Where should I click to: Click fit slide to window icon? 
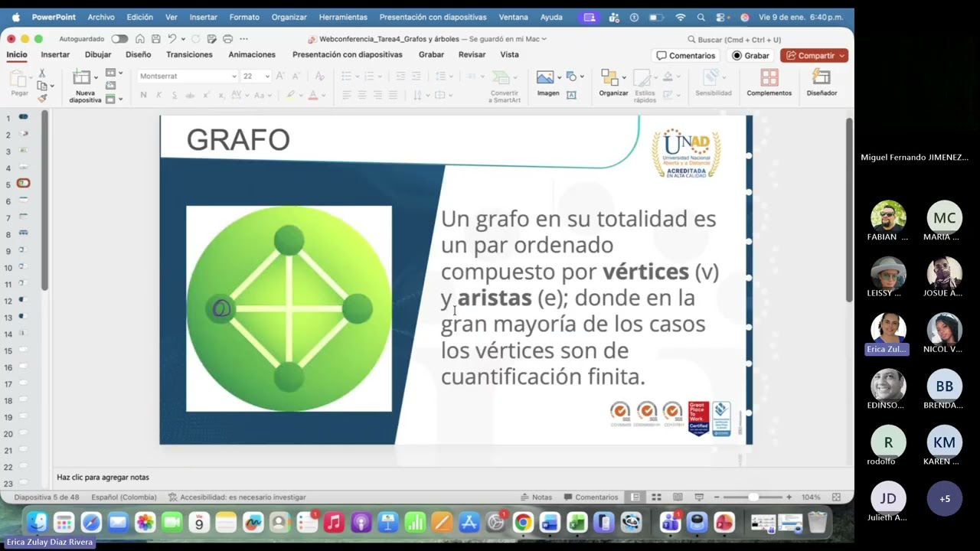pos(836,497)
